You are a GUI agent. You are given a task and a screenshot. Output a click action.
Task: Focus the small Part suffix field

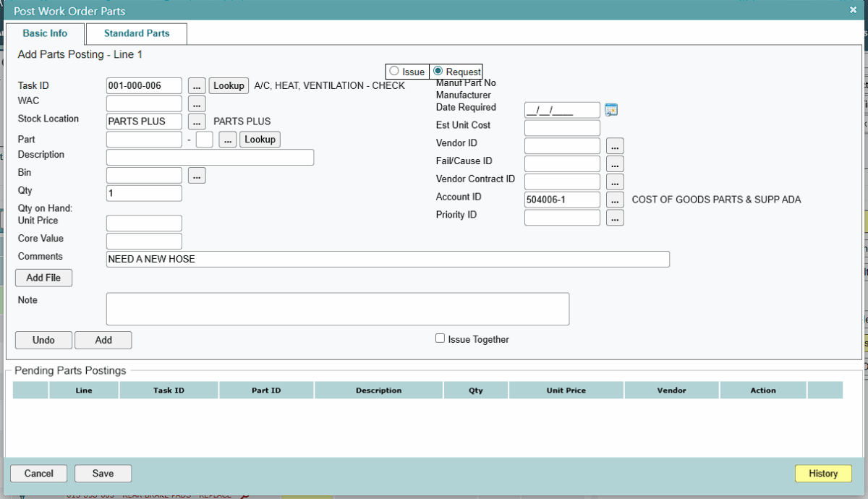click(205, 140)
